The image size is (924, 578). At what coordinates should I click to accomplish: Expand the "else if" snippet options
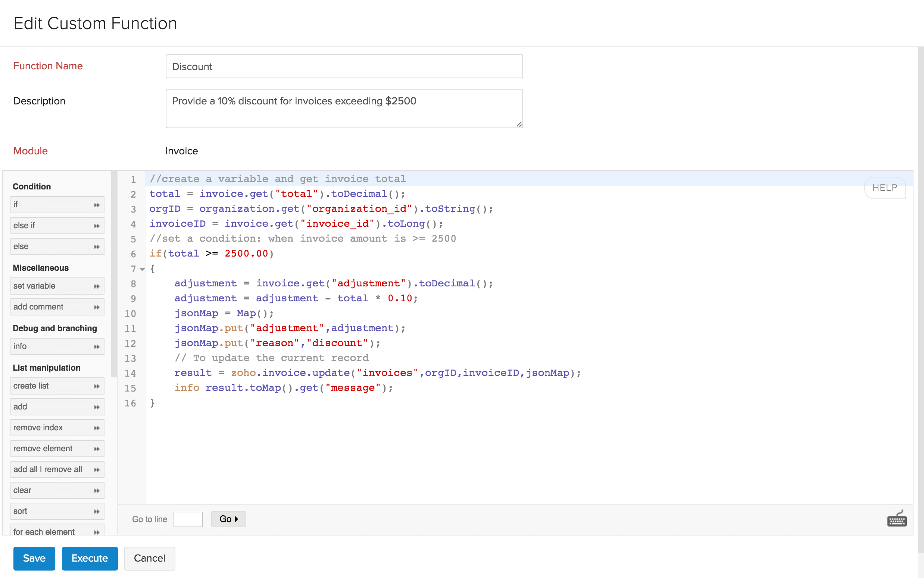click(97, 225)
